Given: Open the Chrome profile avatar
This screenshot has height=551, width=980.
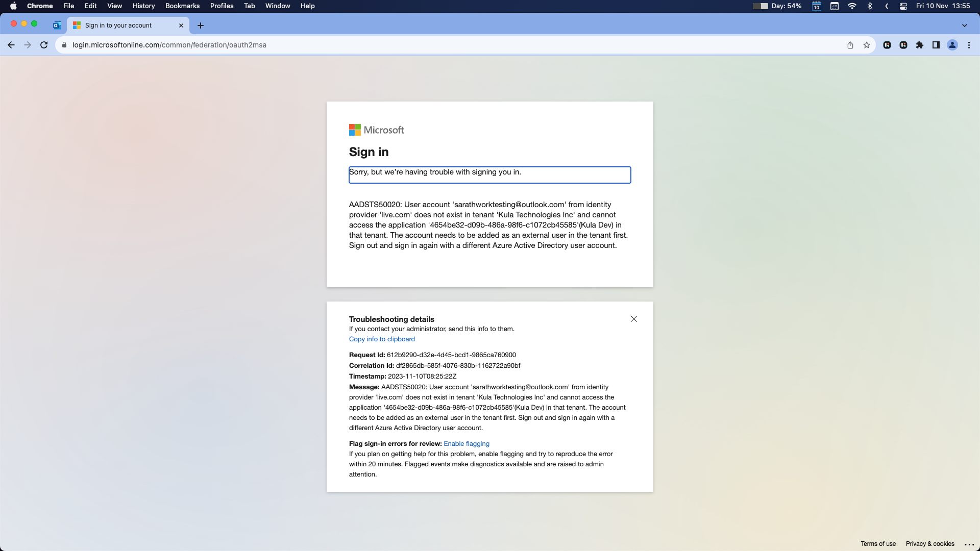Looking at the screenshot, I should [x=952, y=45].
